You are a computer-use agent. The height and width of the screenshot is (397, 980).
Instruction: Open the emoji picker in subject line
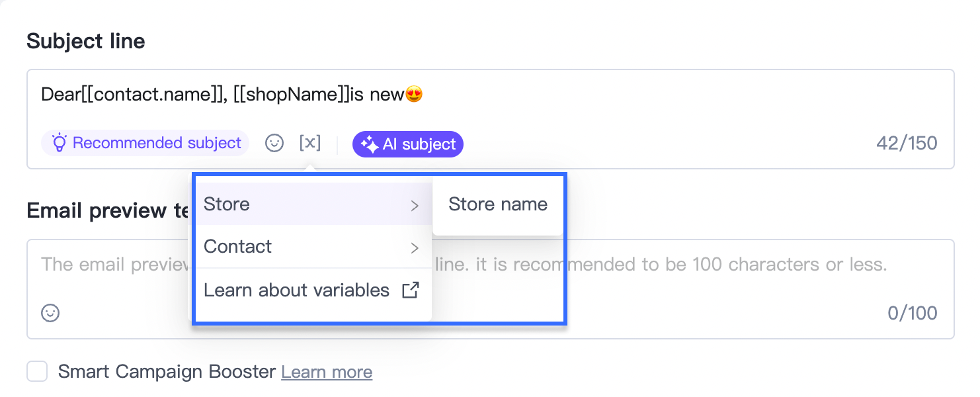pyautogui.click(x=274, y=143)
